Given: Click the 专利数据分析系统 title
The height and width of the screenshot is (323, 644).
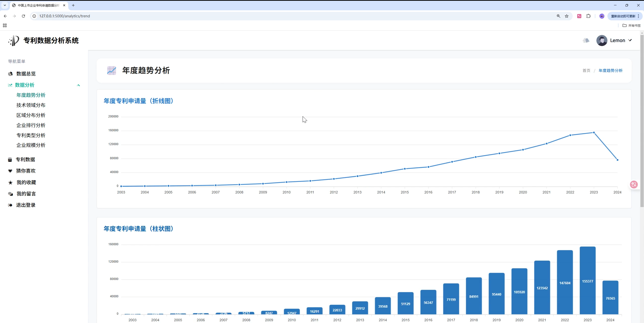Looking at the screenshot, I should 51,41.
